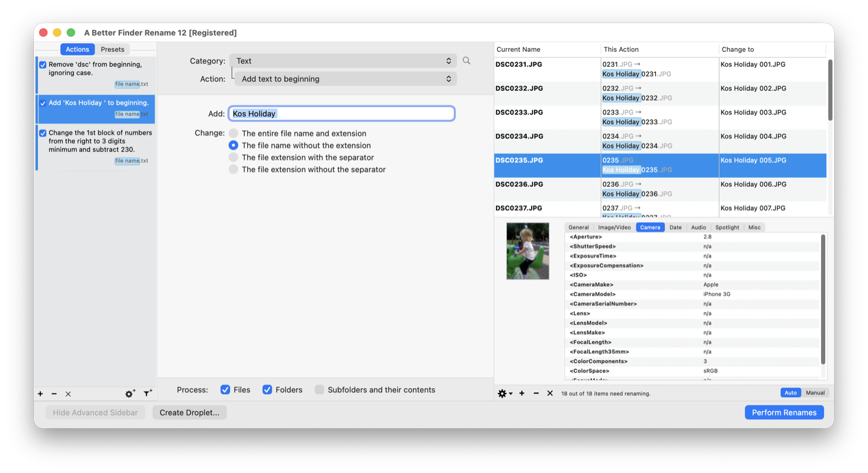868x473 pixels.
Task: Select file row DSC0232.JPG
Action: [x=660, y=93]
